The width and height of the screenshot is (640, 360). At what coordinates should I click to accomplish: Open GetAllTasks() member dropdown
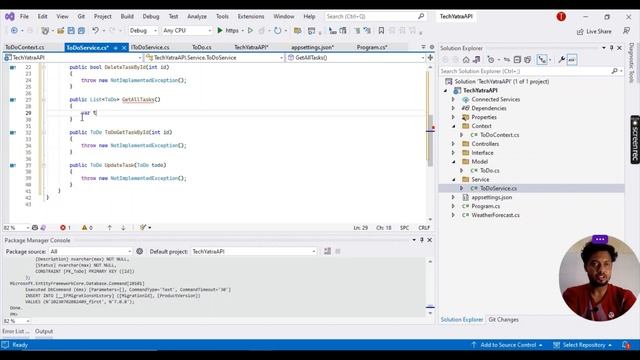point(356,58)
